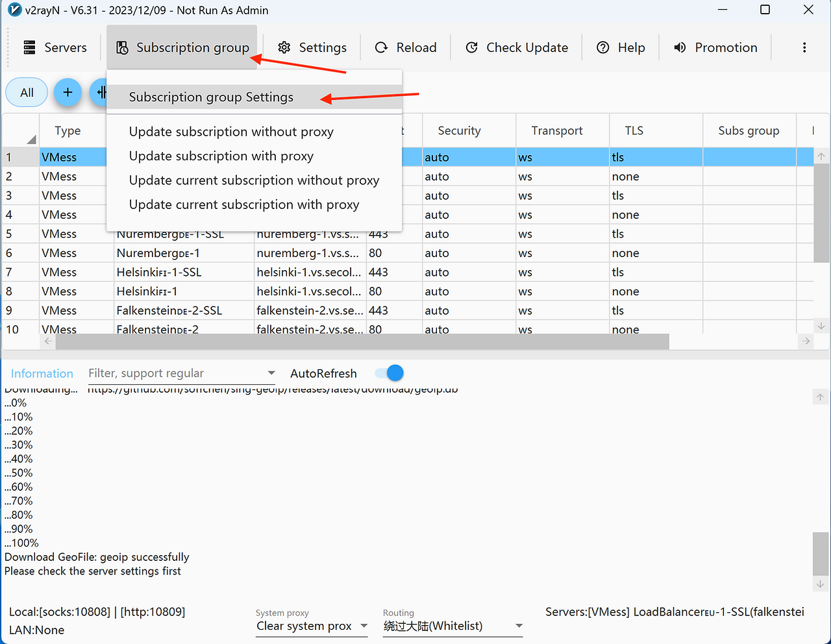Click the Subscription group toolbar button
This screenshot has width=831, height=644.
182,47
